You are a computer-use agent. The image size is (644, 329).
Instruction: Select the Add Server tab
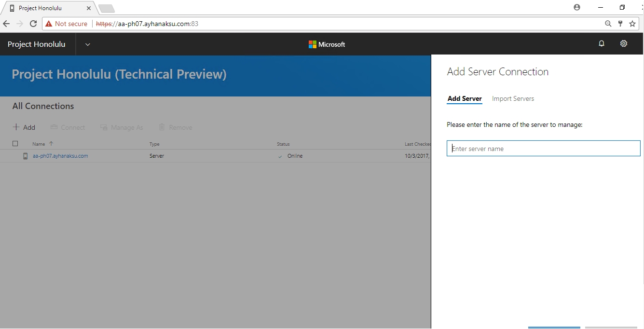[x=465, y=98]
